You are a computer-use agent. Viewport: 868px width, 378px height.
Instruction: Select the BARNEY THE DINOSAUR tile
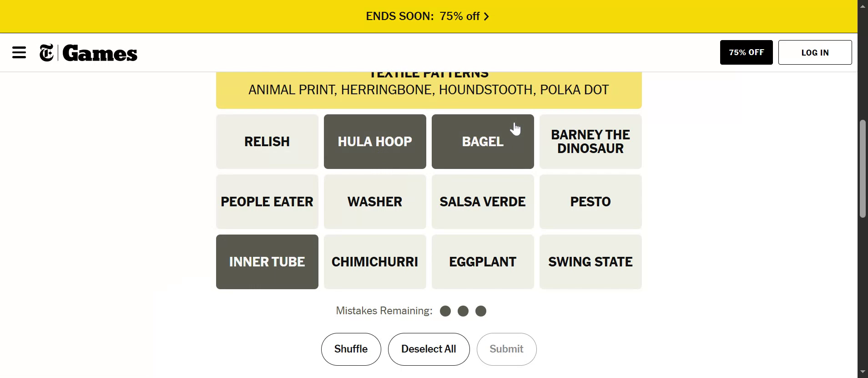(590, 142)
